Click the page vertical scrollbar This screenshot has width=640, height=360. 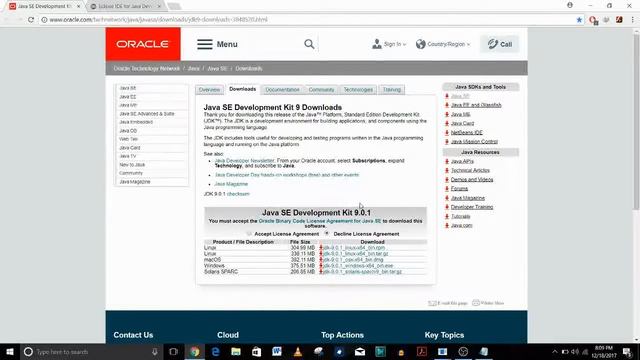(636, 122)
